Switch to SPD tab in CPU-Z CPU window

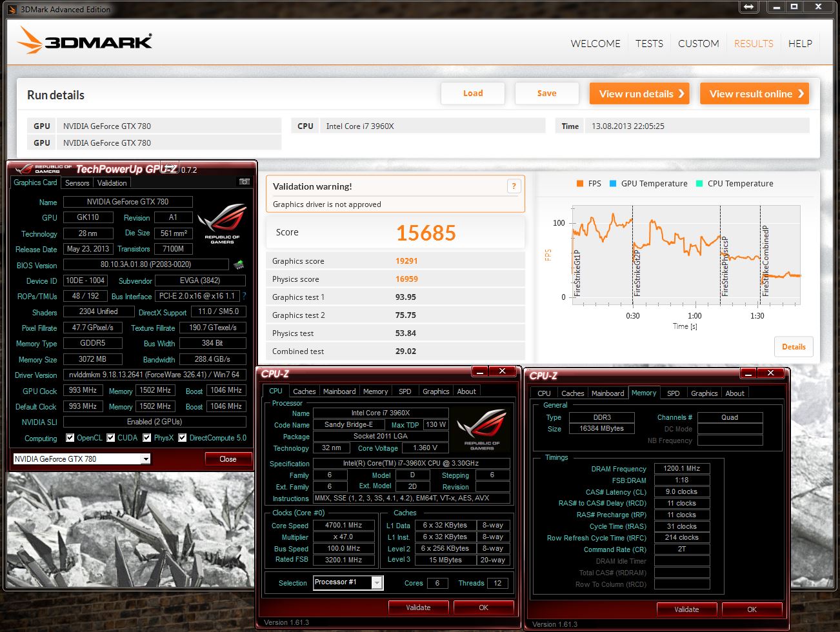click(x=405, y=391)
